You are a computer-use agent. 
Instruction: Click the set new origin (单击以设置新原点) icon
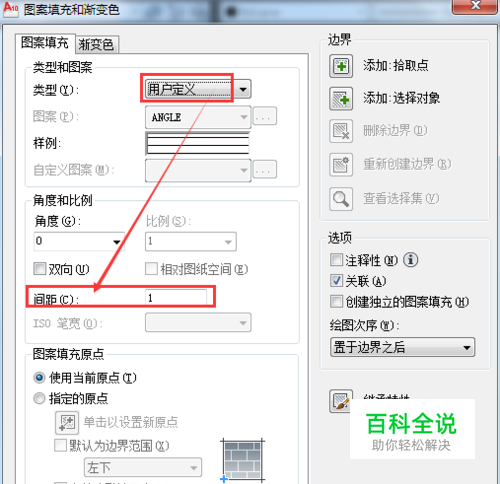pyautogui.click(x=67, y=423)
